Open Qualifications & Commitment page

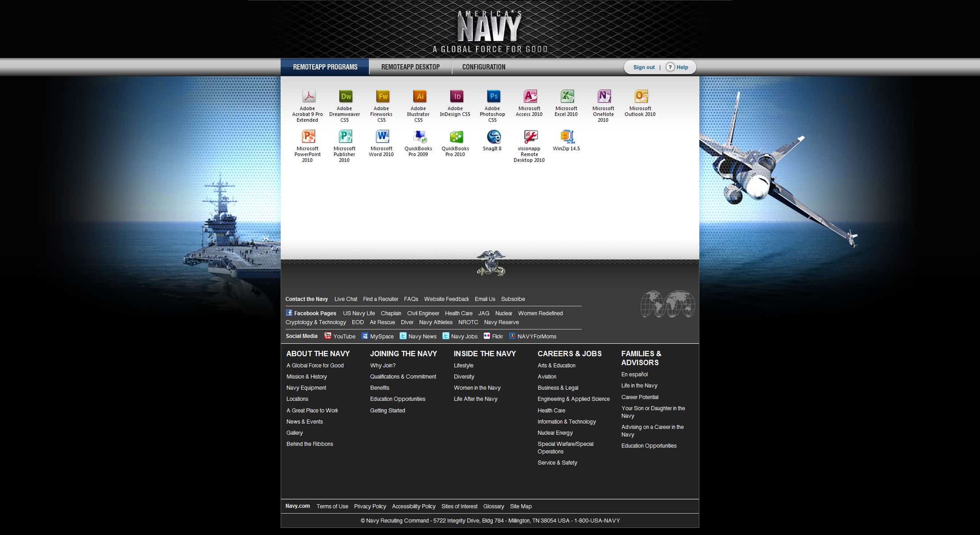pyautogui.click(x=403, y=377)
